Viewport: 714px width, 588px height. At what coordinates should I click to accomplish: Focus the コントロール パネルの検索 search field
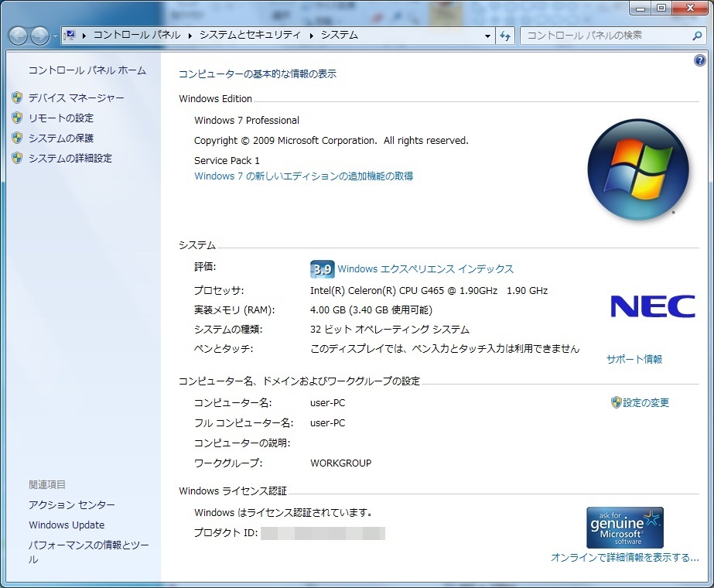pyautogui.click(x=607, y=36)
